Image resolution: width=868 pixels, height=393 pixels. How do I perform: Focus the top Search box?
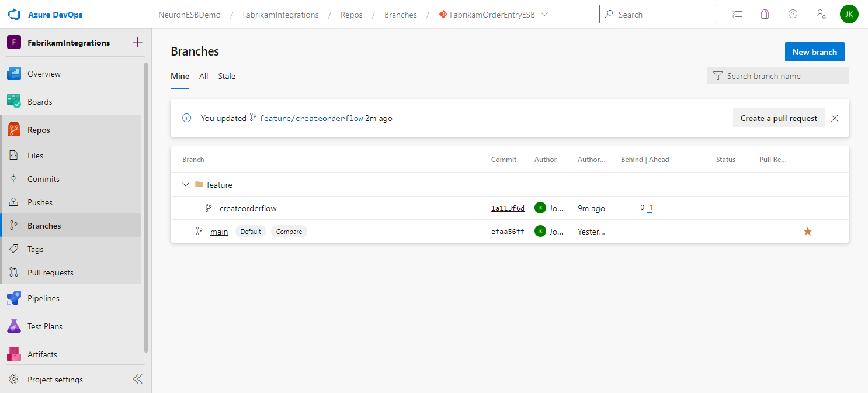click(x=658, y=14)
